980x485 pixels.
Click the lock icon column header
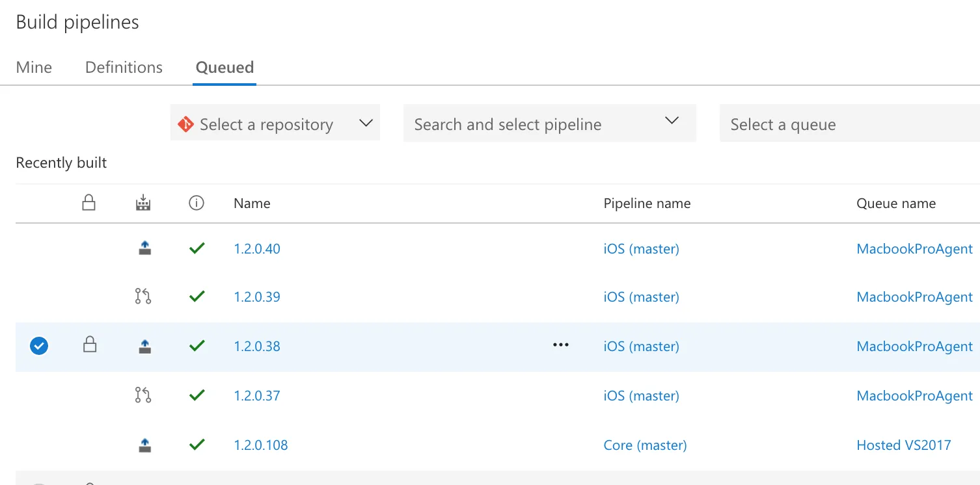click(89, 203)
